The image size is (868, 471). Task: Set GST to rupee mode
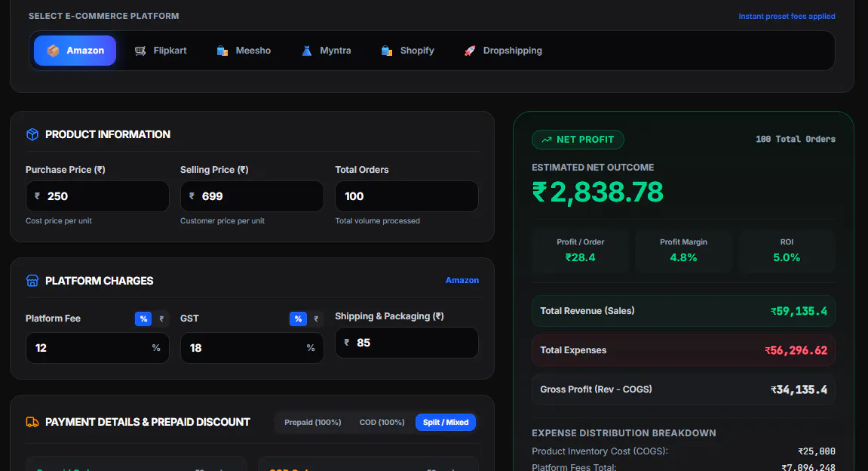[316, 319]
